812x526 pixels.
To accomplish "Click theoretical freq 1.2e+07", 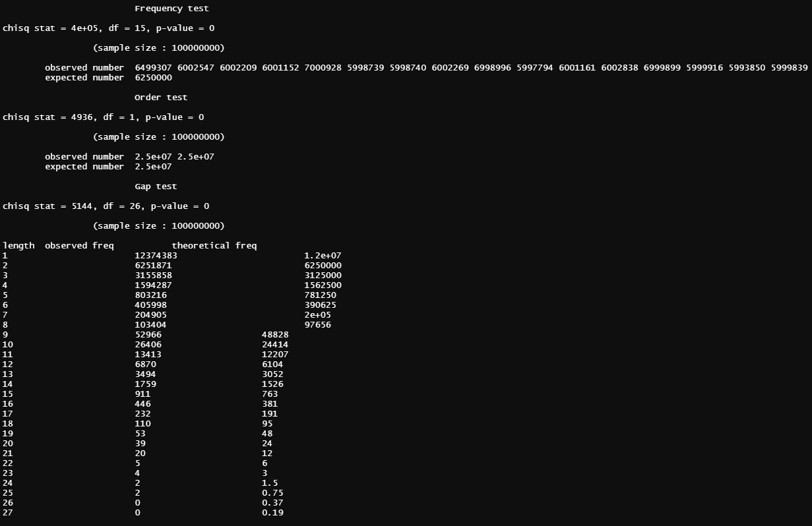I will (x=323, y=256).
